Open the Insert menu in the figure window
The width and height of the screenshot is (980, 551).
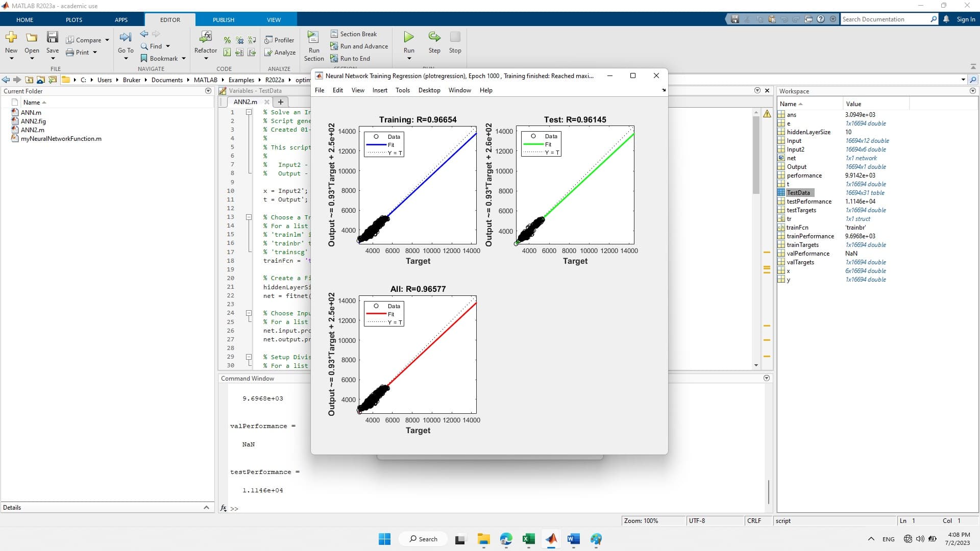pos(380,90)
